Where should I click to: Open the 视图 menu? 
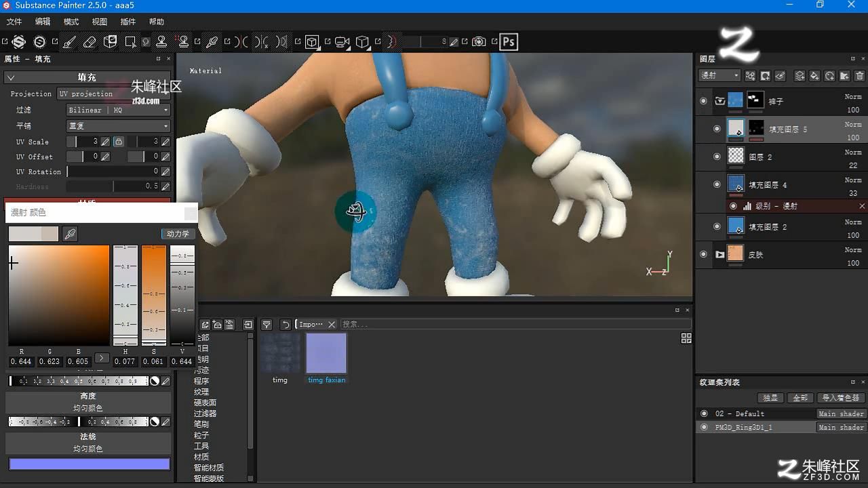(x=100, y=22)
